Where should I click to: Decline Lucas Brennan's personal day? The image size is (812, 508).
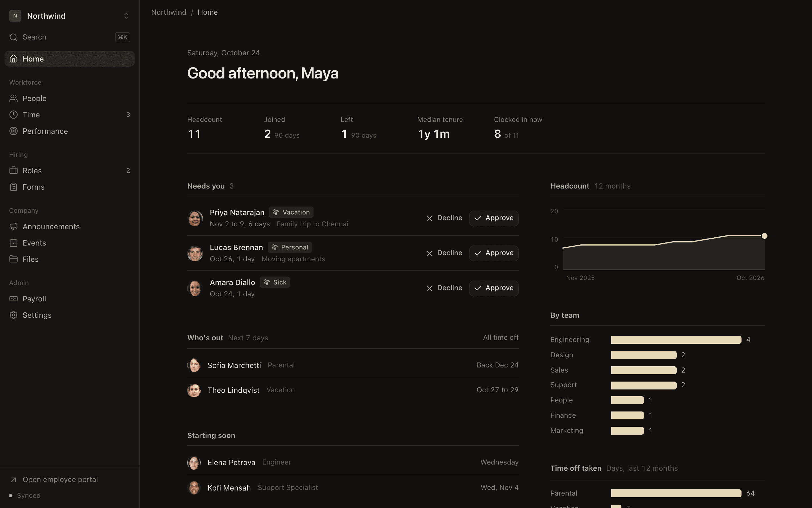(x=444, y=253)
